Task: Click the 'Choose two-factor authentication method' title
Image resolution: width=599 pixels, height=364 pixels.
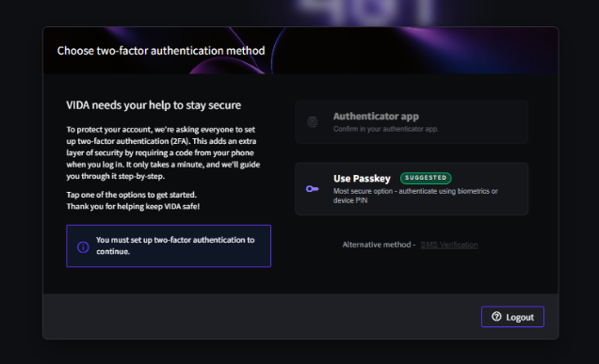Action: pyautogui.click(x=161, y=51)
